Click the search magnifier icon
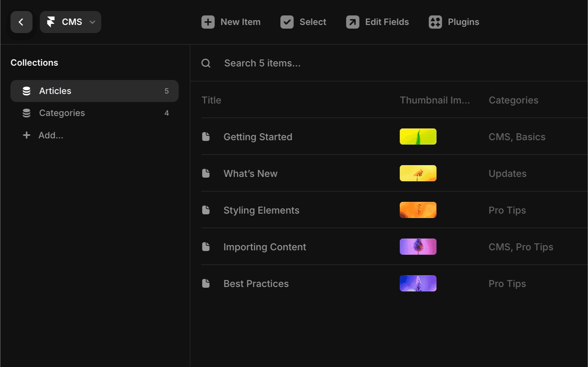 tap(206, 63)
